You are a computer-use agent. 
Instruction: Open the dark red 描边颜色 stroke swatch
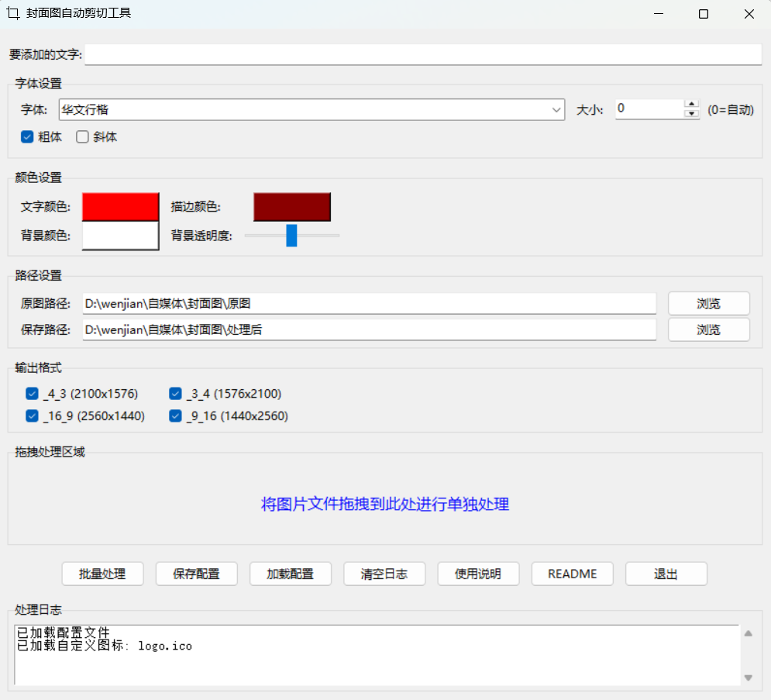[291, 207]
